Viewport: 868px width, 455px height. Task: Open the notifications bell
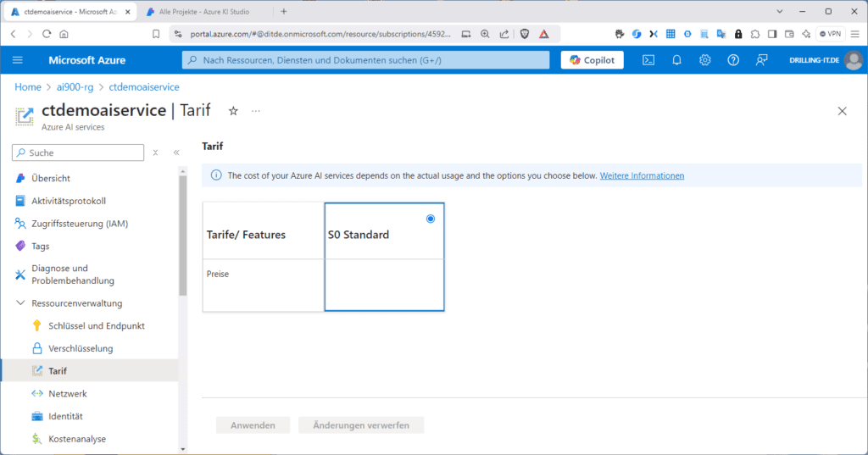676,60
